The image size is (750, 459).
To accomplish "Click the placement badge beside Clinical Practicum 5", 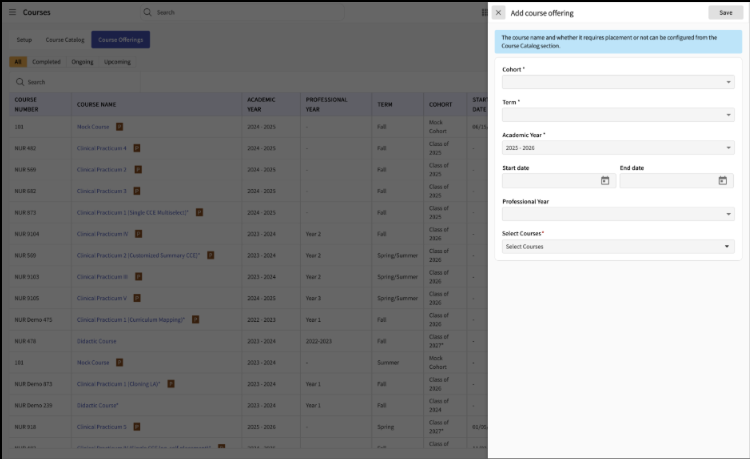I will coord(137,426).
